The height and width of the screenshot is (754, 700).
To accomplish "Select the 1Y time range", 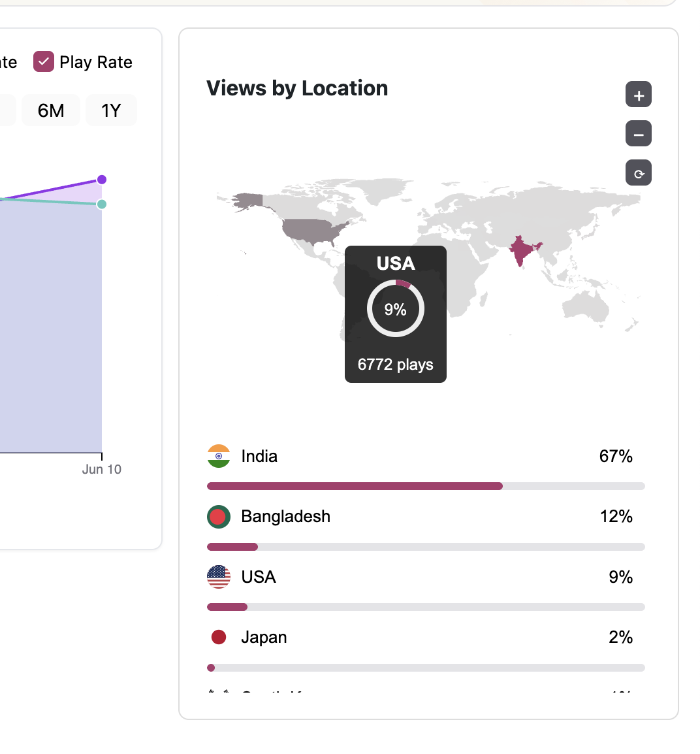I will pos(111,110).
